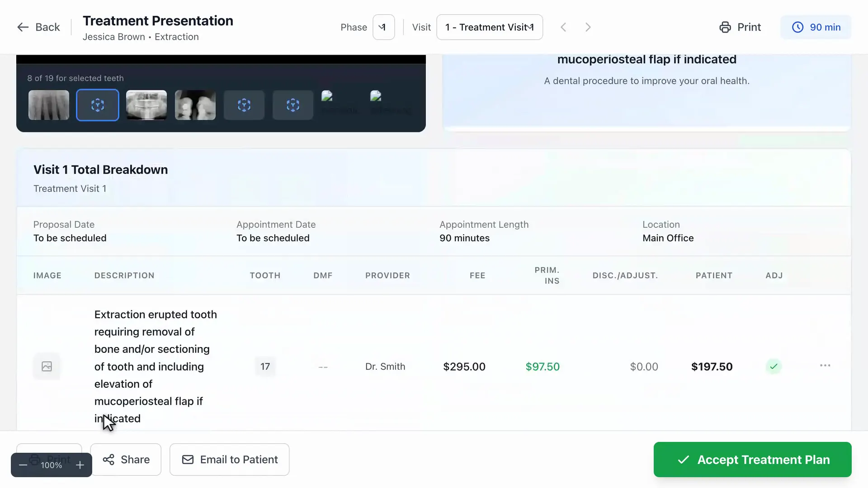Select the first X-ray thumbnail

49,105
